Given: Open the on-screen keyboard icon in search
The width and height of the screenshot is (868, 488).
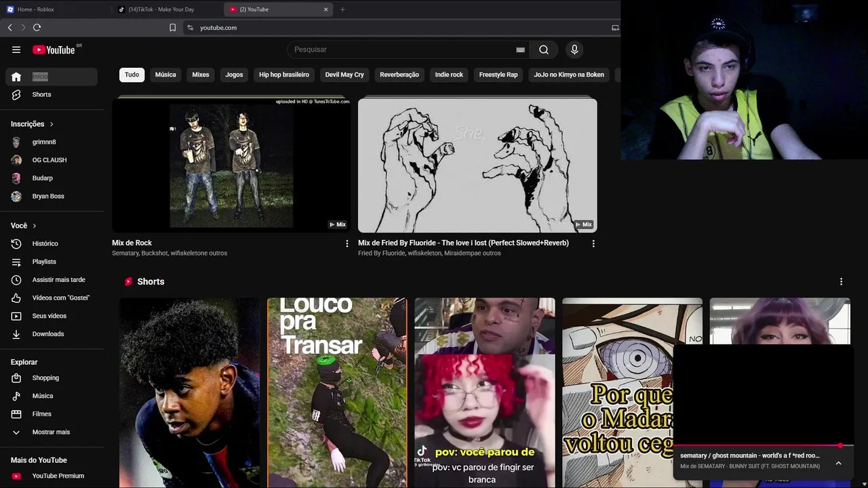Looking at the screenshot, I should coord(520,49).
